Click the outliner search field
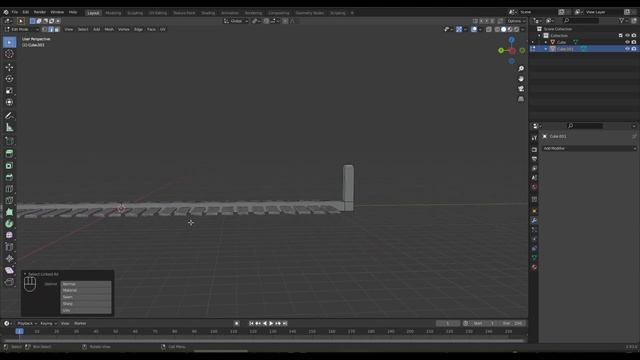 (x=581, y=20)
